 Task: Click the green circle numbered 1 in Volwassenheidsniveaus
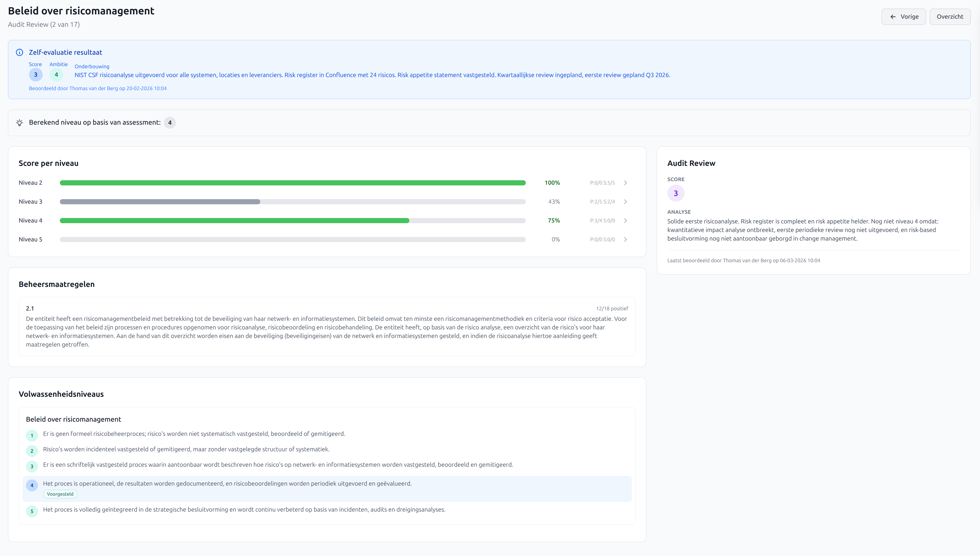[32, 435]
